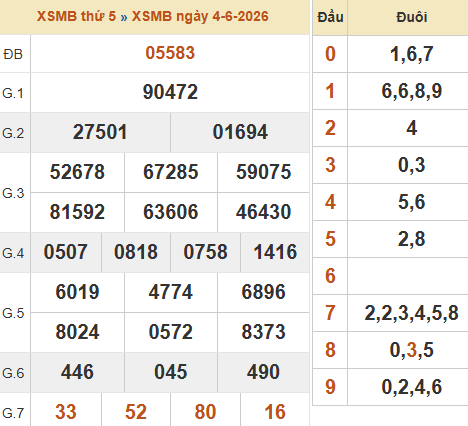The width and height of the screenshot is (468, 426).
Task: Select the G.4 number 1416
Action: point(275,252)
